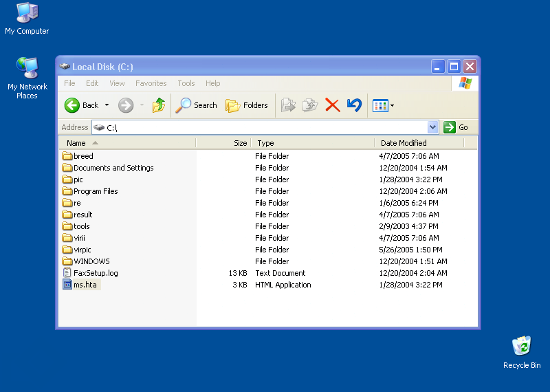Open the Tools menu

pyautogui.click(x=186, y=83)
